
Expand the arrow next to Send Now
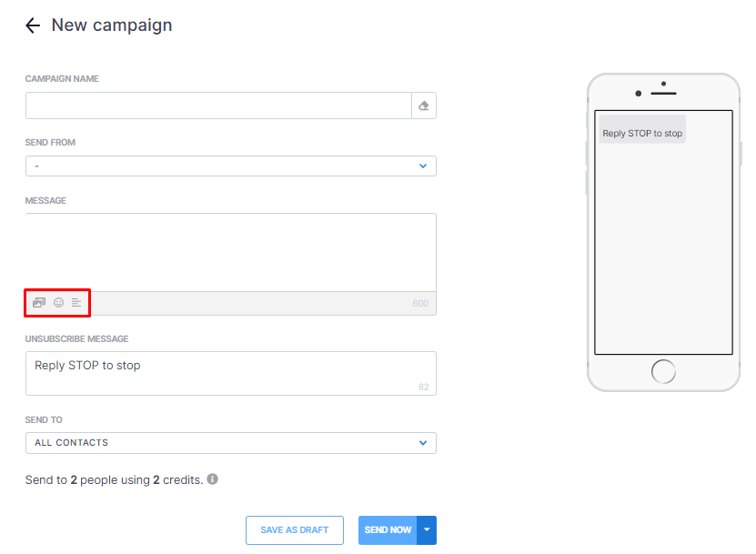pyautogui.click(x=427, y=529)
